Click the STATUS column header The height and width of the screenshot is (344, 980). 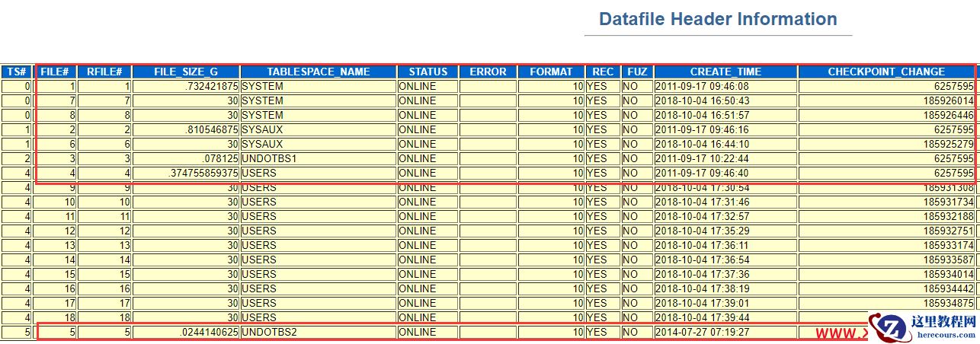tap(428, 72)
